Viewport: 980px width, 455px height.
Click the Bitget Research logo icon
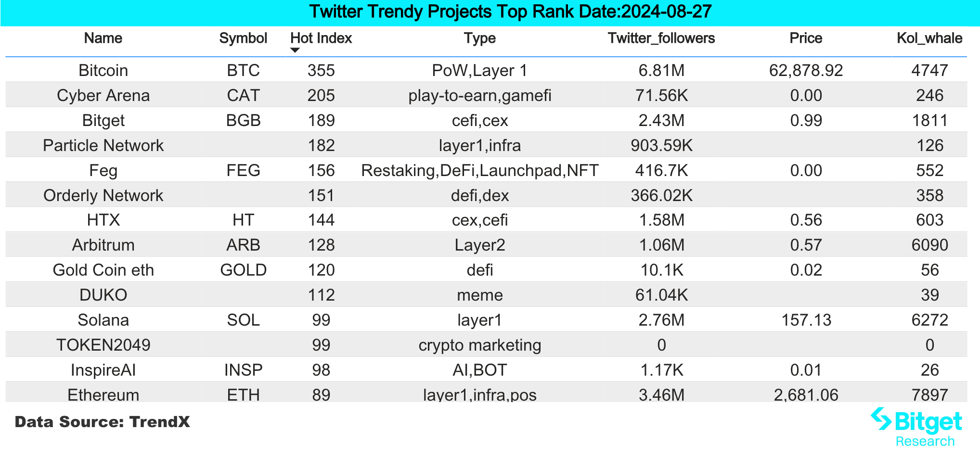881,419
